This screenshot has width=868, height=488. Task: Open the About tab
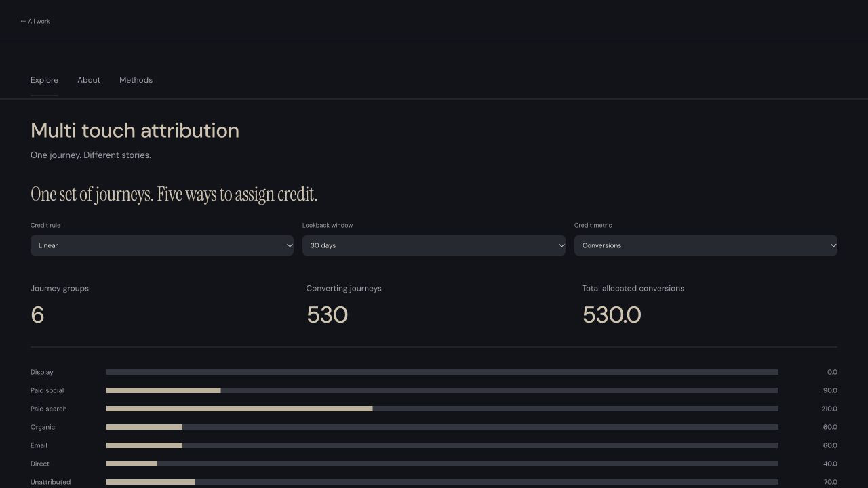click(89, 80)
